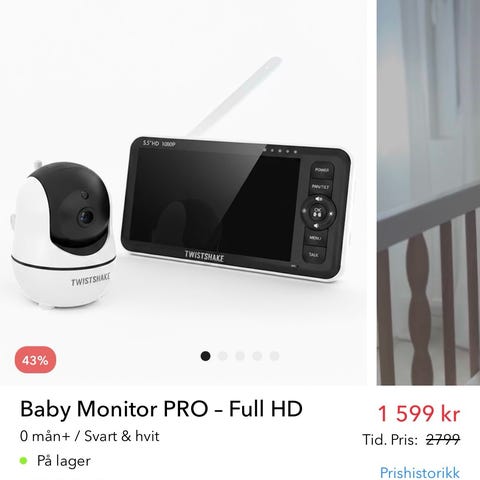
Task: Click the PAN/TILT button on pictured monitor
Action: coord(320,187)
